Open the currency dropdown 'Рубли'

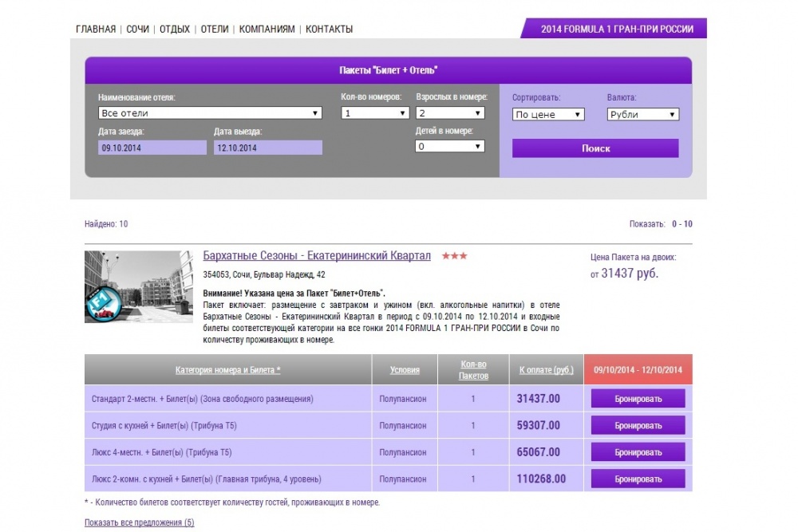tap(642, 114)
